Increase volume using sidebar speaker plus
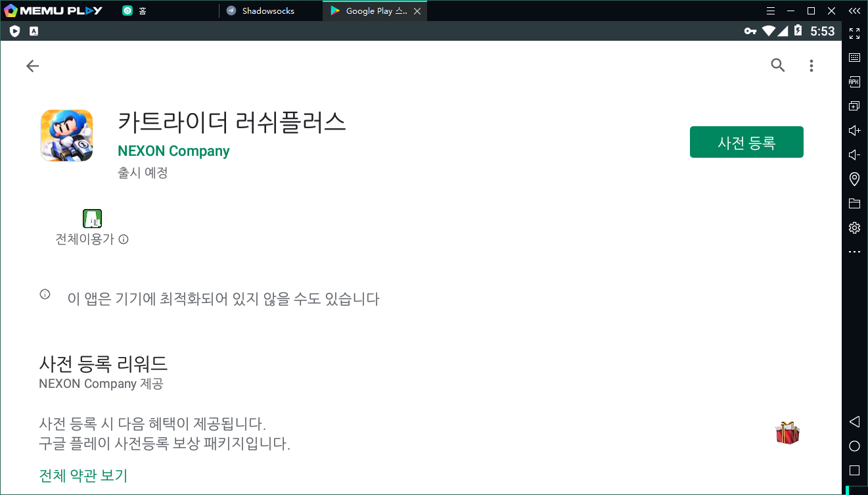868x495 pixels. click(x=854, y=131)
